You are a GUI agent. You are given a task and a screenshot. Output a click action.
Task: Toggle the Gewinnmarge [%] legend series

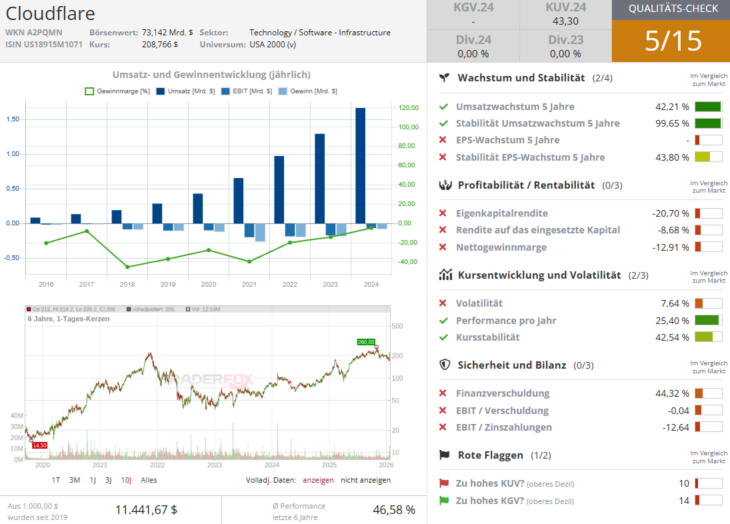pos(116,91)
